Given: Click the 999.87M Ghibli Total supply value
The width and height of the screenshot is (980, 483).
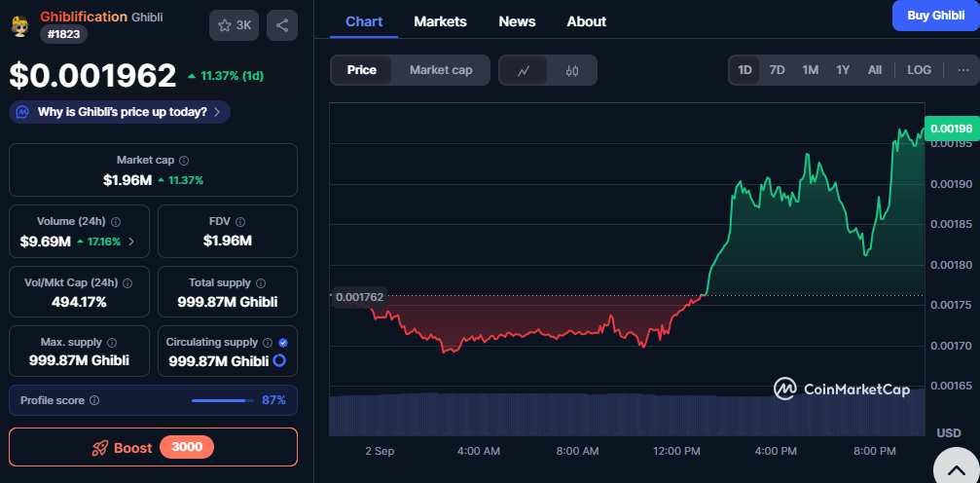Looking at the screenshot, I should click(x=228, y=302).
